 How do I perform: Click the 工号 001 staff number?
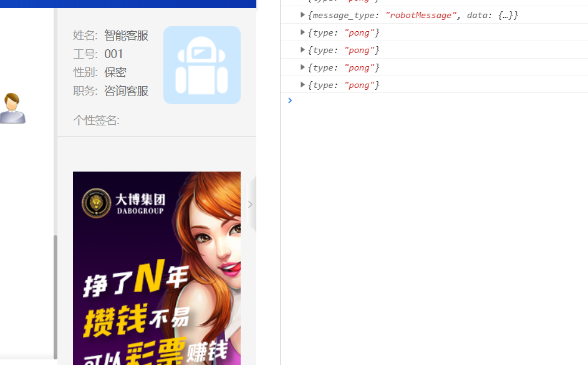114,54
